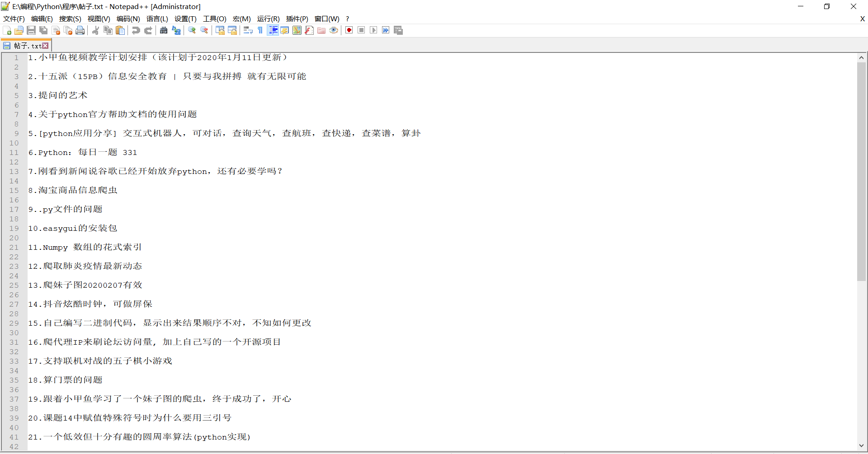Expand the 编码(N) menu
The height and width of the screenshot is (454, 868).
click(x=128, y=19)
